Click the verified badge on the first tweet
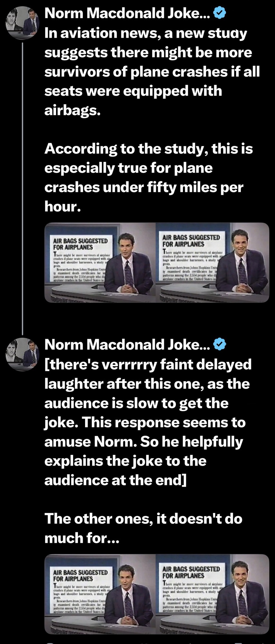Image resolution: width=275 pixels, height=644 pixels. (x=220, y=13)
